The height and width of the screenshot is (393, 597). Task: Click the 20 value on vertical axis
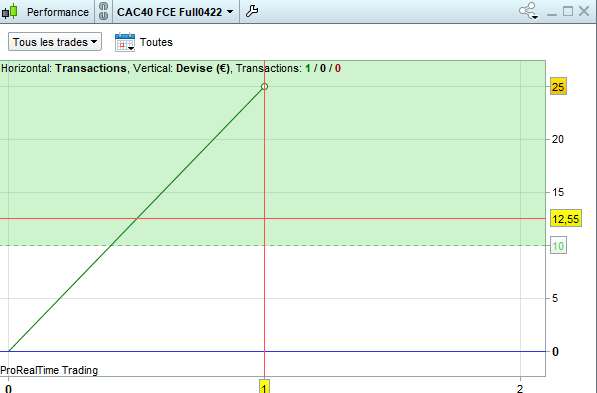558,139
